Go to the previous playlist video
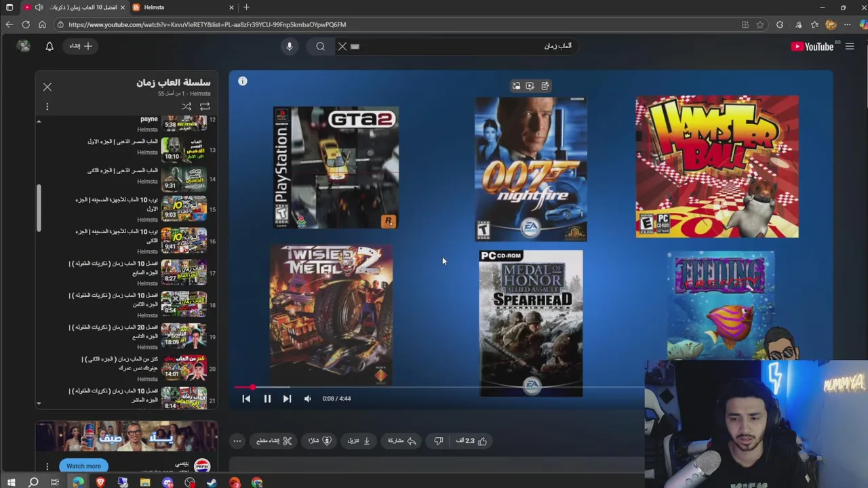The height and width of the screenshot is (488, 868). 246,399
